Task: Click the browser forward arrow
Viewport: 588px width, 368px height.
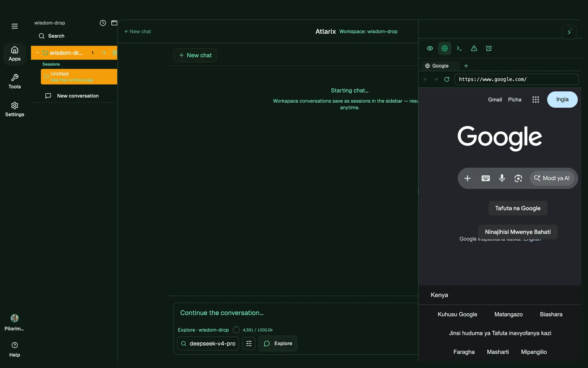Action: point(436,79)
